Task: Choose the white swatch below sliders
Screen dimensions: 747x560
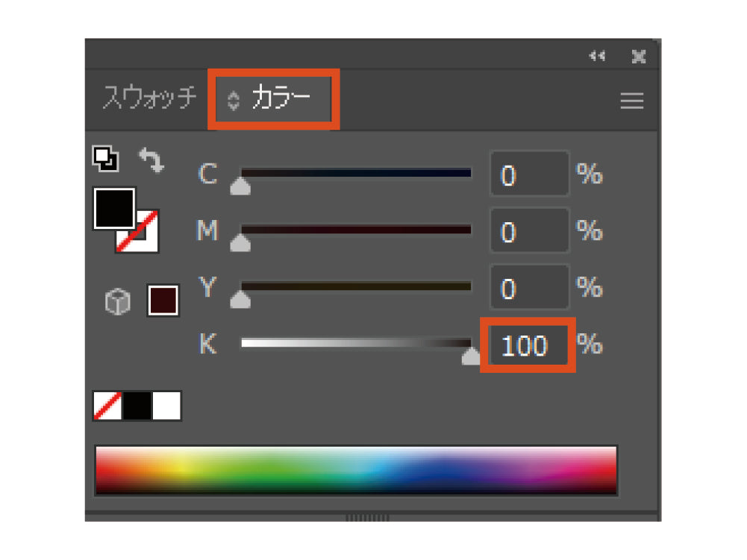Action: click(x=166, y=406)
